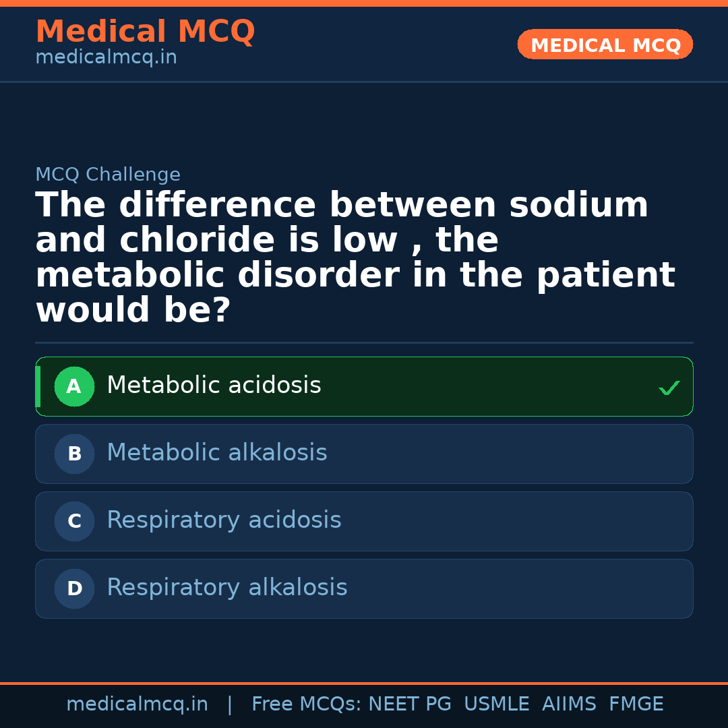Click the orange MEDICAL MCQ badge
Image resolution: width=728 pixels, height=728 pixels.
click(x=605, y=45)
